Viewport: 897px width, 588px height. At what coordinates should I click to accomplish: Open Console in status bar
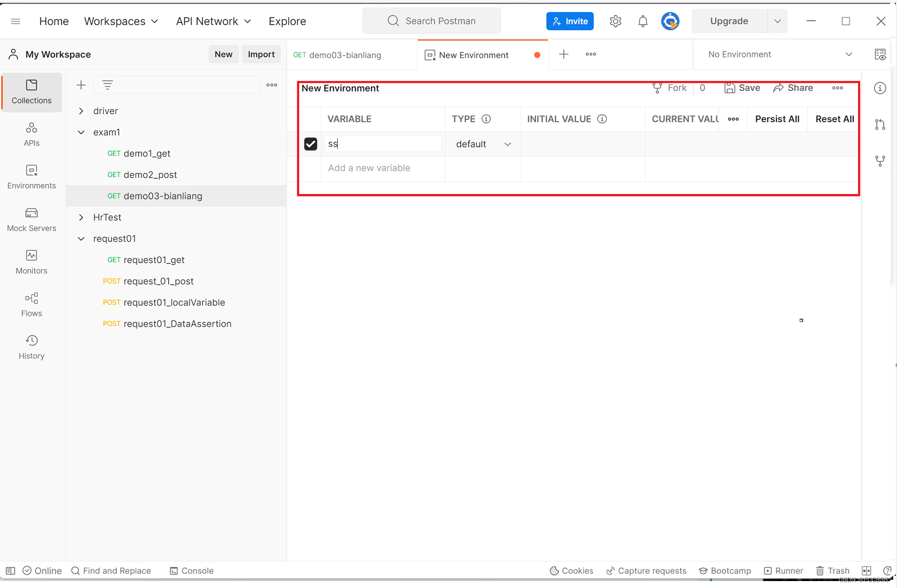[192, 571]
